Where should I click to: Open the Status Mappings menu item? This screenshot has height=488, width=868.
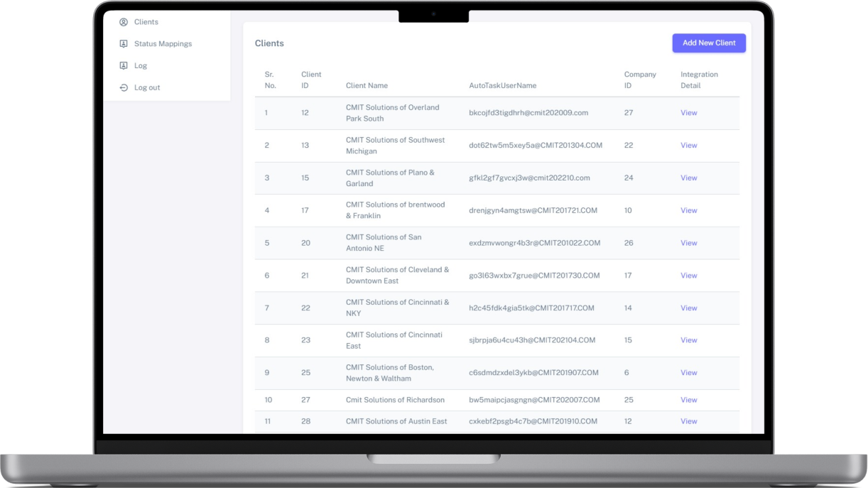163,44
